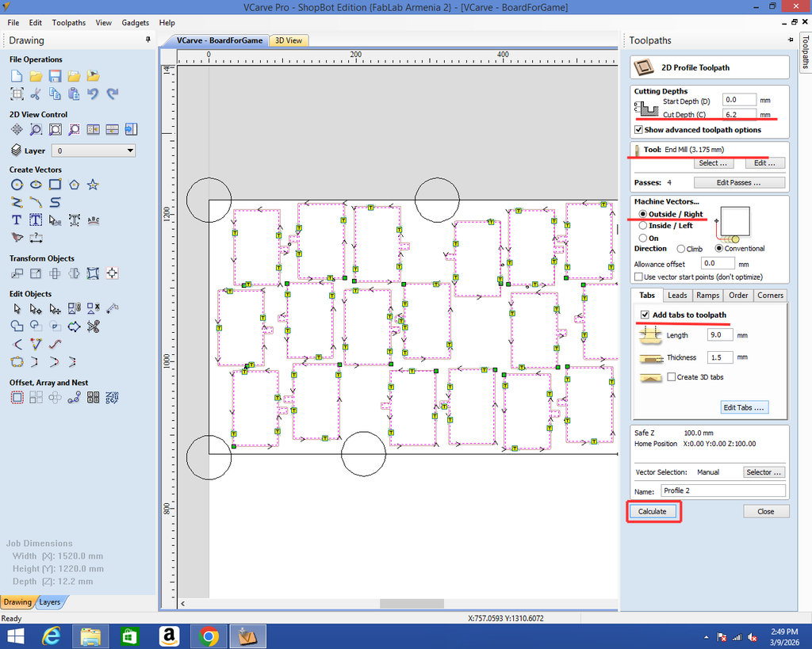Select the Draw Bezier curve 'S' tool
This screenshot has height=649, width=812.
point(55,202)
